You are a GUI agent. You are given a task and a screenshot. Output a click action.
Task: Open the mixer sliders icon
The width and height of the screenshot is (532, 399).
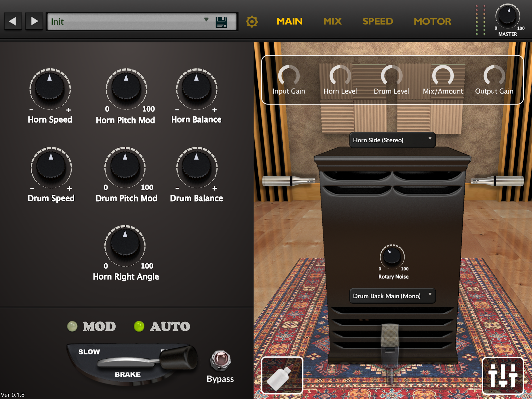[503, 376]
